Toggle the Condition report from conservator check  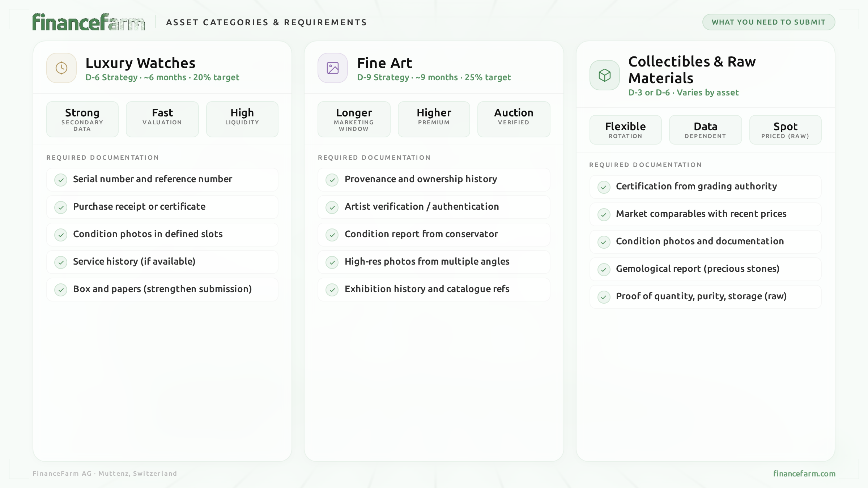pyautogui.click(x=332, y=235)
